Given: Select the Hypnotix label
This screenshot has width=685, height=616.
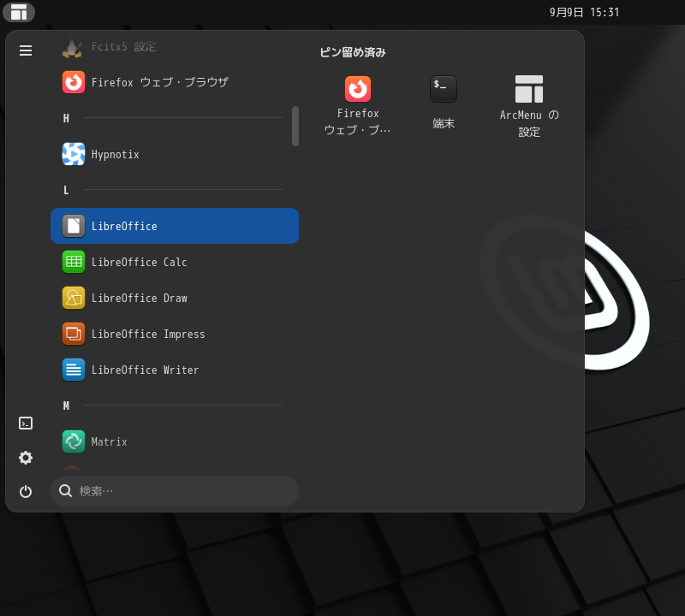Looking at the screenshot, I should (x=116, y=155).
